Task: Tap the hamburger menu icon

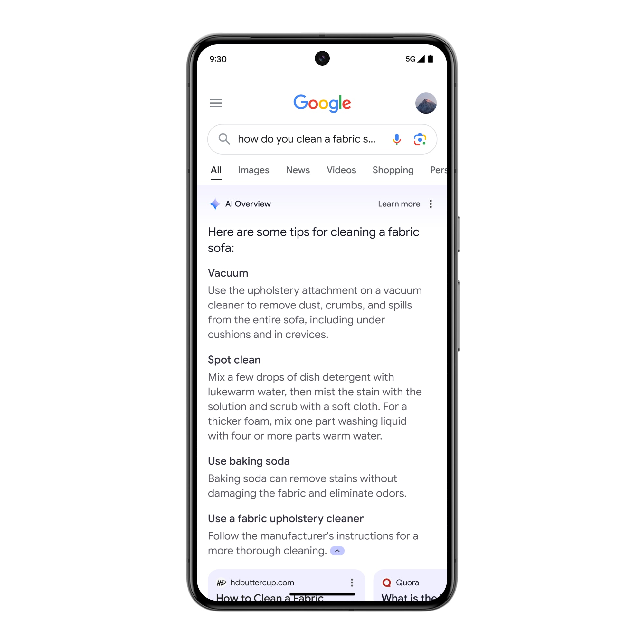Action: [216, 103]
